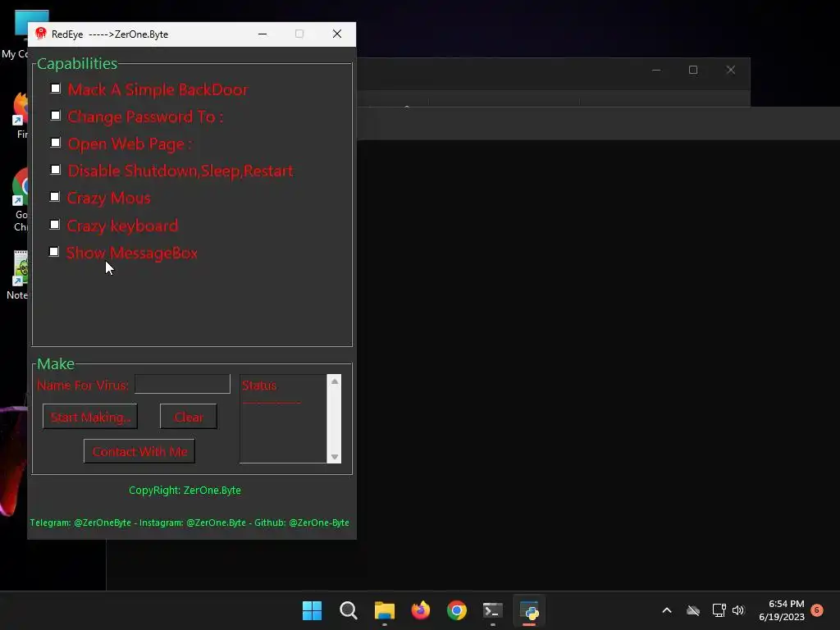
Task: Show hidden system tray icons
Action: click(x=667, y=610)
